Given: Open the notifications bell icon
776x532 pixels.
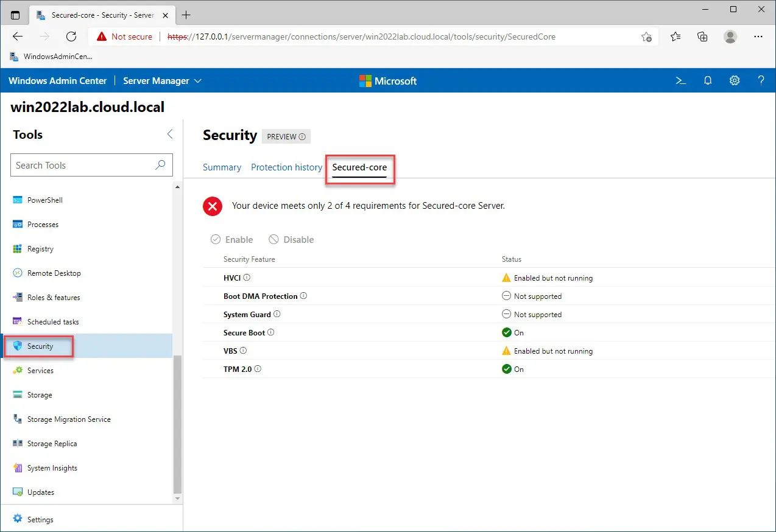Looking at the screenshot, I should coord(708,81).
